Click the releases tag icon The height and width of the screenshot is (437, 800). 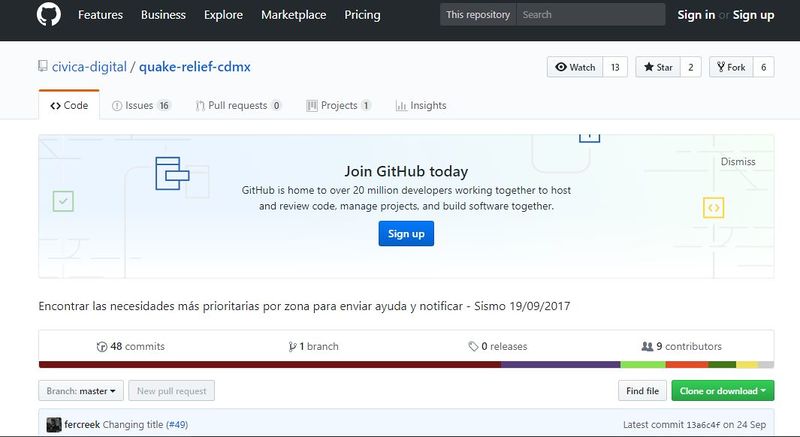point(473,347)
